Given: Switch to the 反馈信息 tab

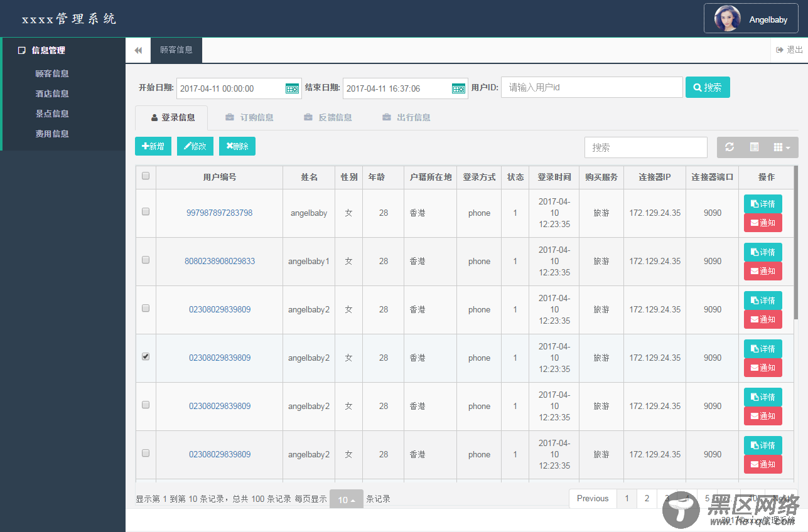Looking at the screenshot, I should [x=328, y=117].
